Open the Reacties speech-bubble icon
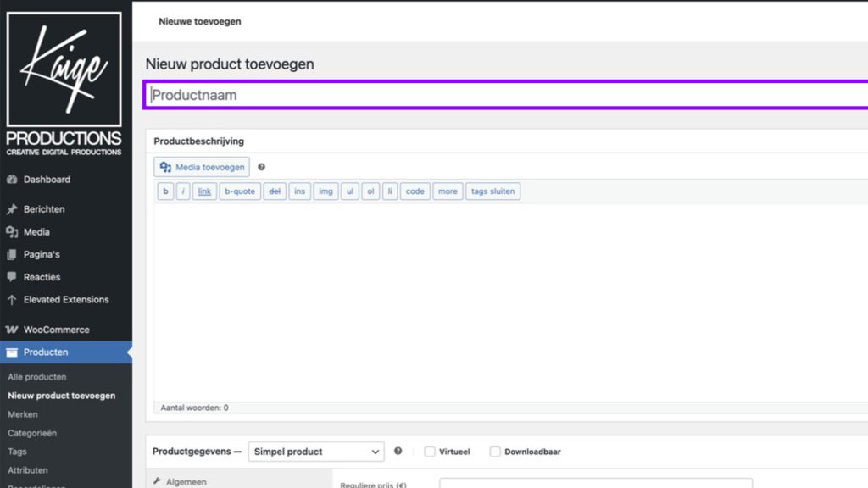The width and height of the screenshot is (868, 488). 13,277
